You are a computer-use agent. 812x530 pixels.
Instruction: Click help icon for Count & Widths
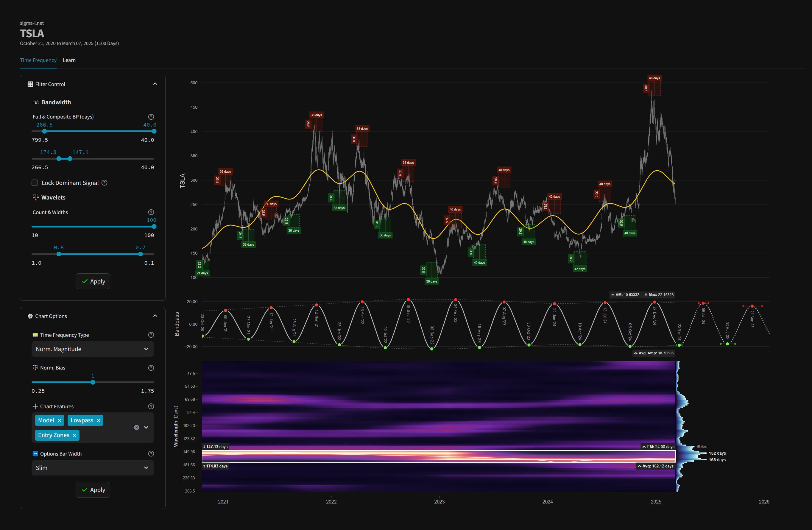151,212
